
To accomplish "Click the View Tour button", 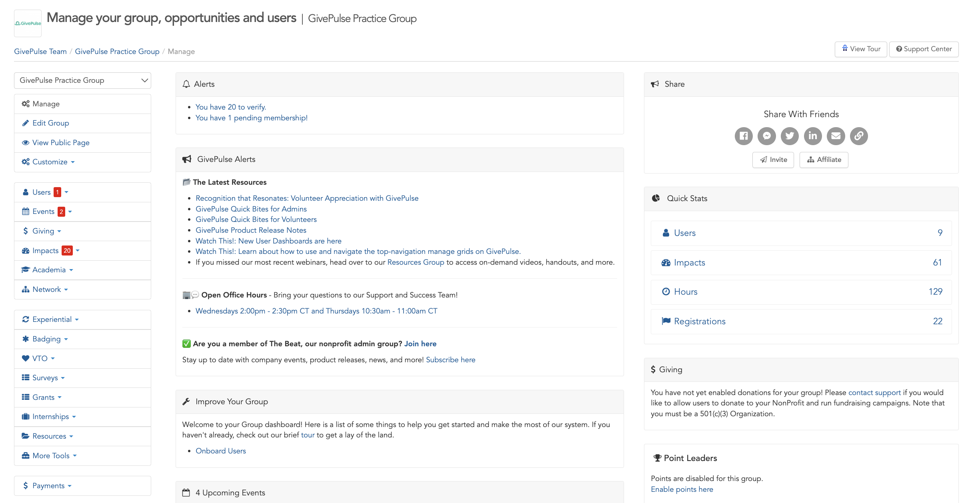I will tap(861, 49).
